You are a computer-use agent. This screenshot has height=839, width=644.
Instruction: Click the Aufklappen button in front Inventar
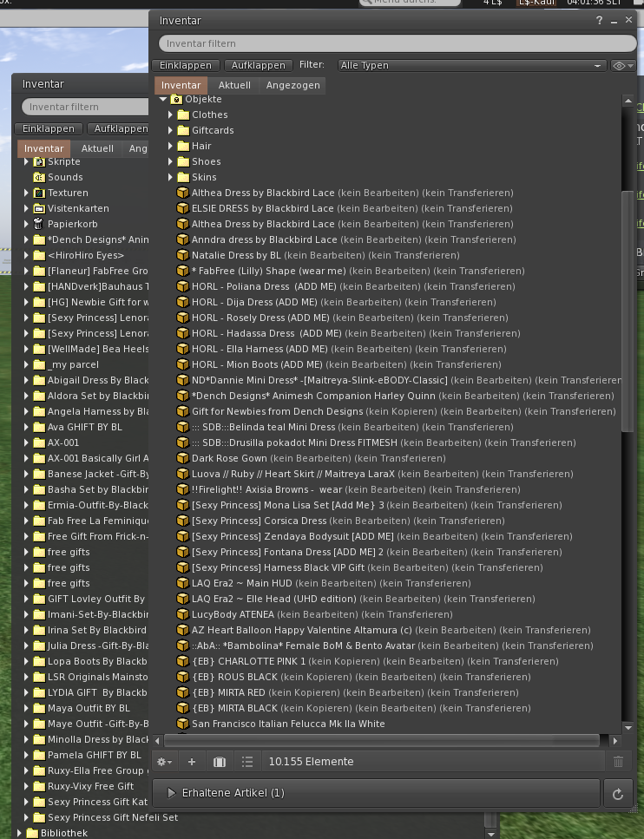click(x=258, y=65)
